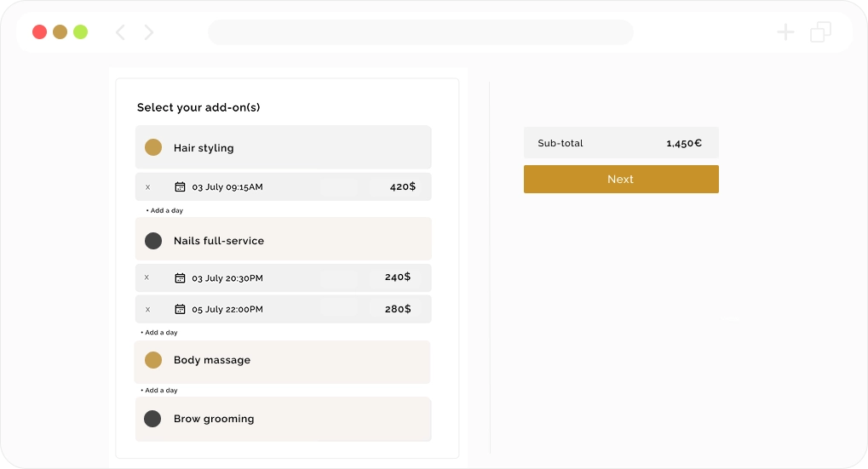This screenshot has height=469, width=868.
Task: Add a day under Hair styling
Action: [x=164, y=210]
